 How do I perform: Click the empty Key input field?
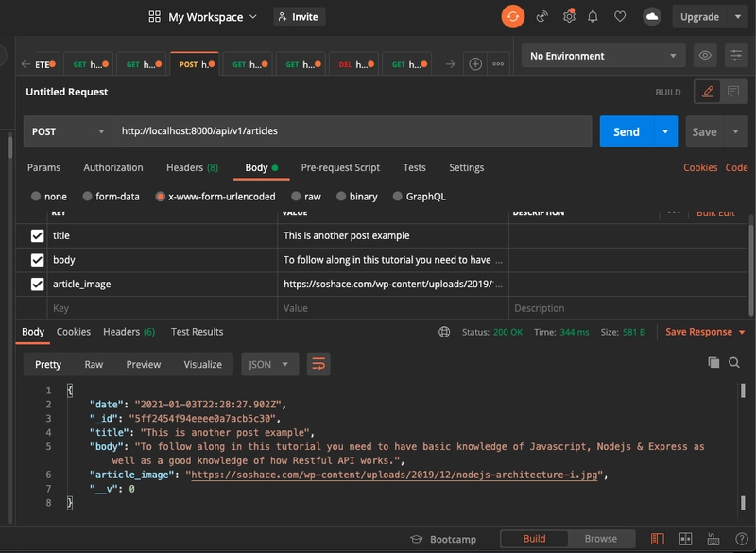[x=162, y=308]
